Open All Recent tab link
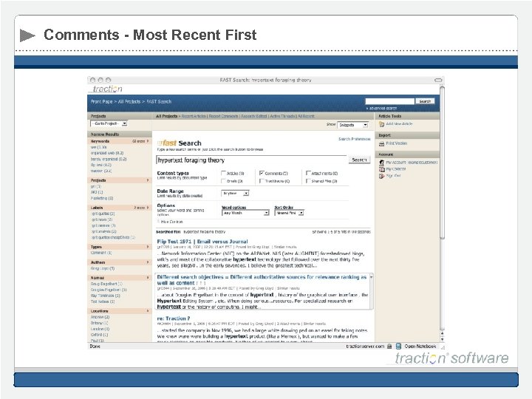This screenshot has width=532, height=399. coord(306,116)
